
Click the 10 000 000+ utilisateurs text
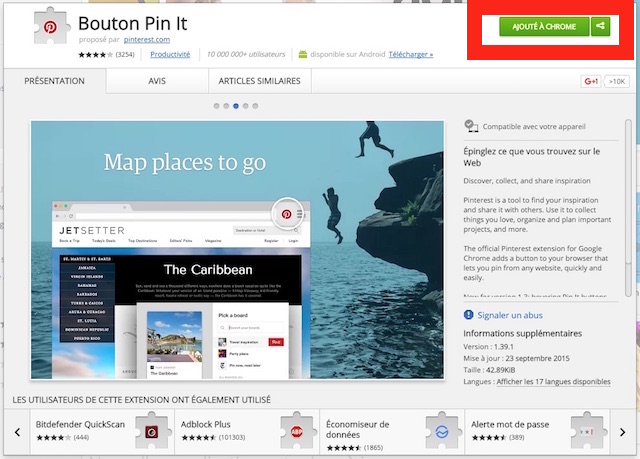pos(246,54)
